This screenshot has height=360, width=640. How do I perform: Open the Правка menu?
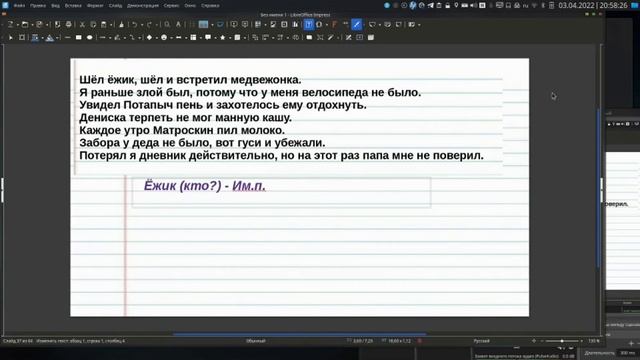pyautogui.click(x=38, y=6)
